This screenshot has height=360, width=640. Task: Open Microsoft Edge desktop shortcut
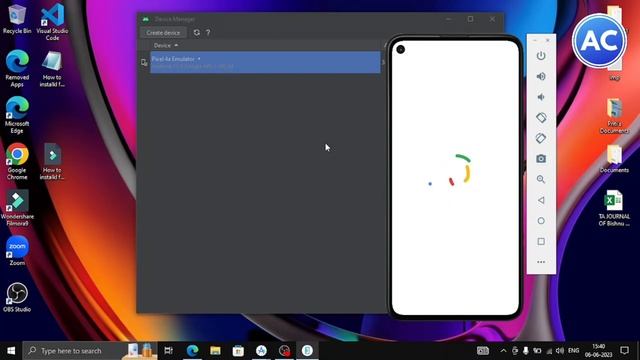(17, 115)
